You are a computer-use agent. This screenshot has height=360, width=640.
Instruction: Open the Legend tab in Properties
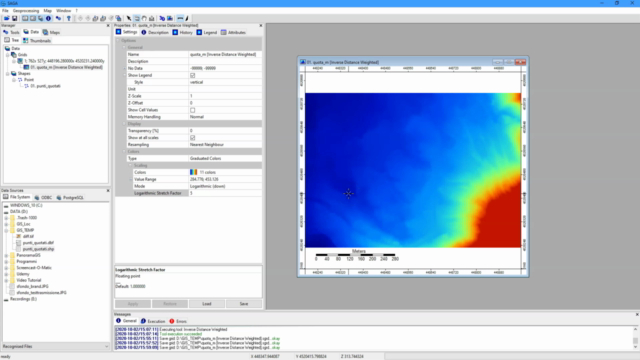tap(207, 32)
